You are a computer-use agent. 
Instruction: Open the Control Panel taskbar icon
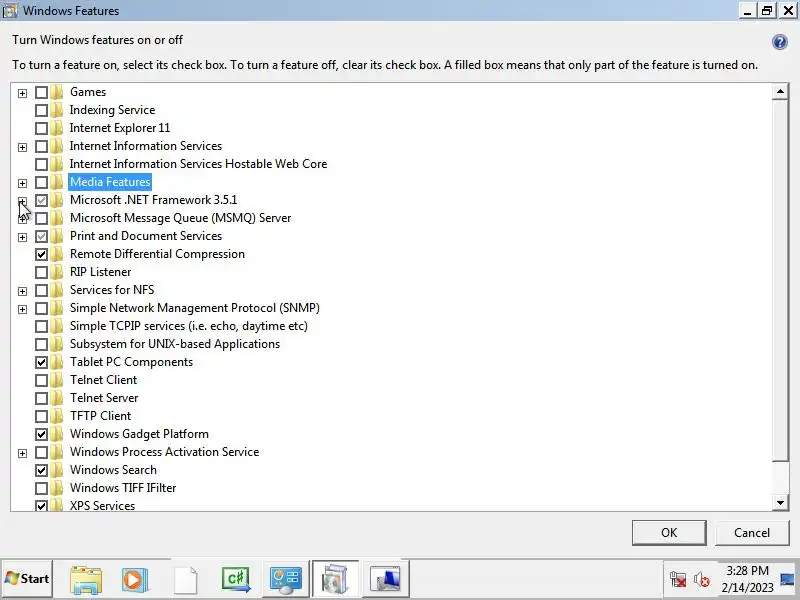[x=286, y=580]
